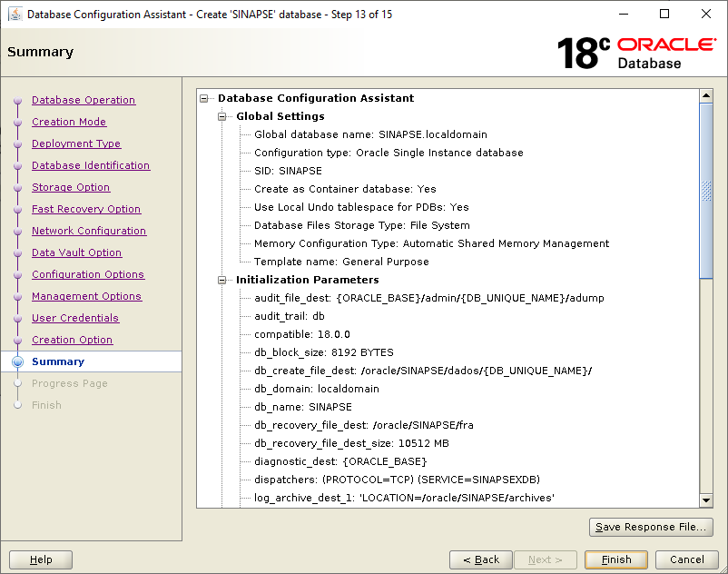Click the scrollbar down arrow
728x574 pixels.
[x=706, y=500]
